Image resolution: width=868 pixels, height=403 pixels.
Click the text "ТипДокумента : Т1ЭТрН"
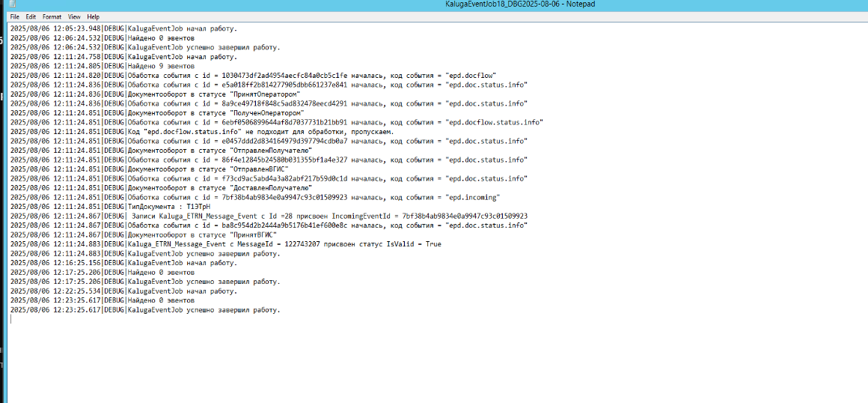[x=169, y=206]
